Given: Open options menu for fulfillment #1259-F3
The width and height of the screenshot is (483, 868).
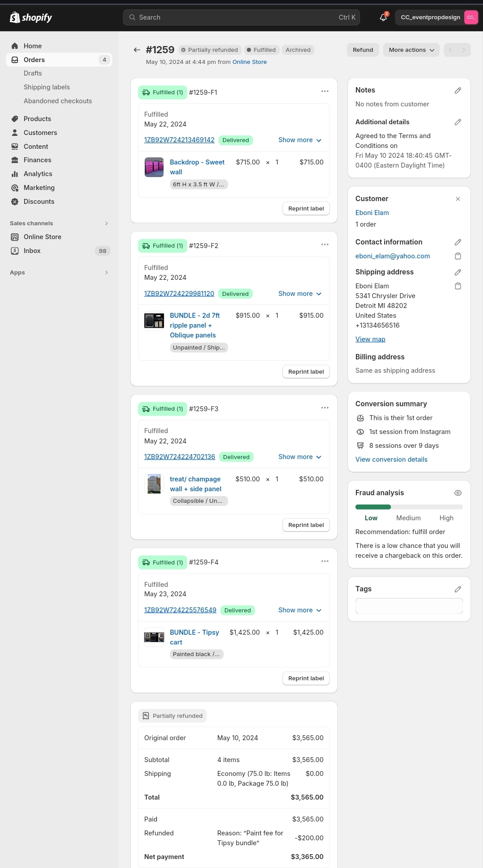Looking at the screenshot, I should point(325,408).
